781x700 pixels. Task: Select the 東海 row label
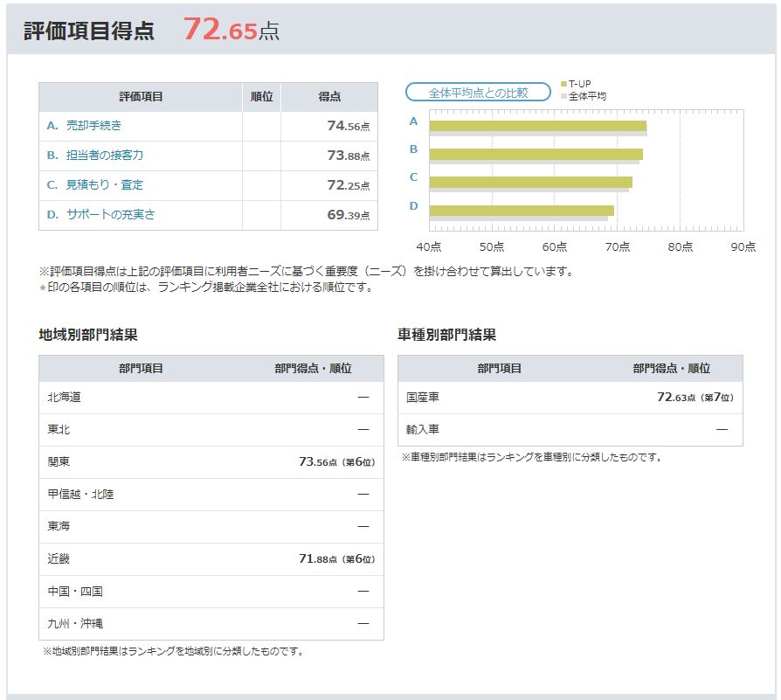59,526
